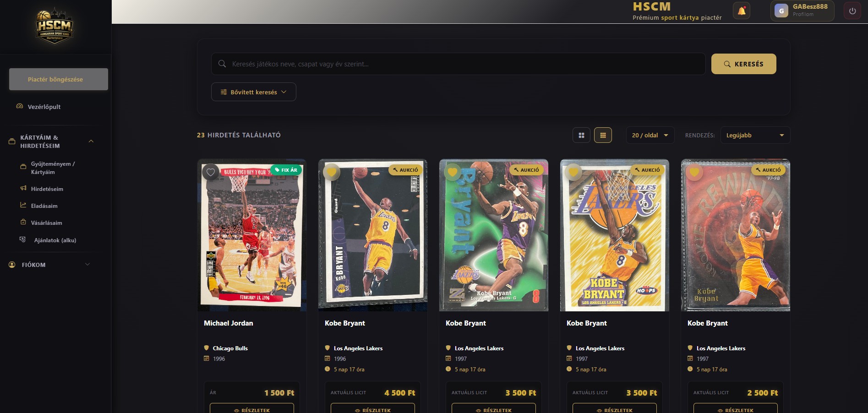Switch to the compact grid view icon

click(603, 135)
